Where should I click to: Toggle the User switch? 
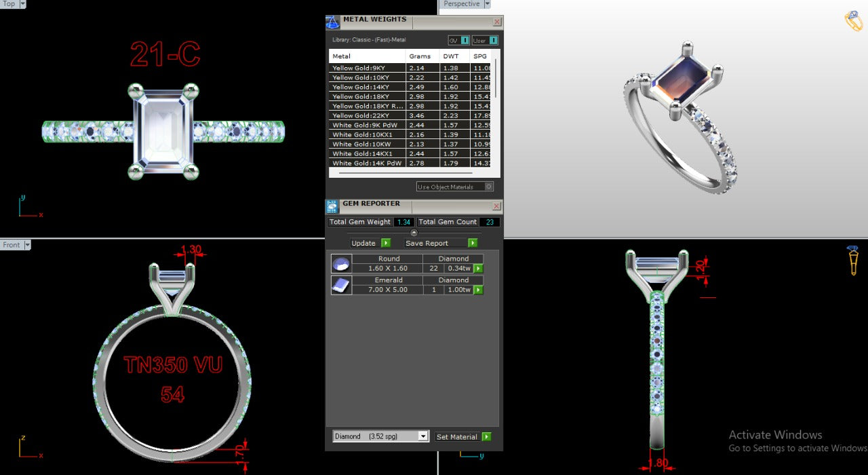485,40
